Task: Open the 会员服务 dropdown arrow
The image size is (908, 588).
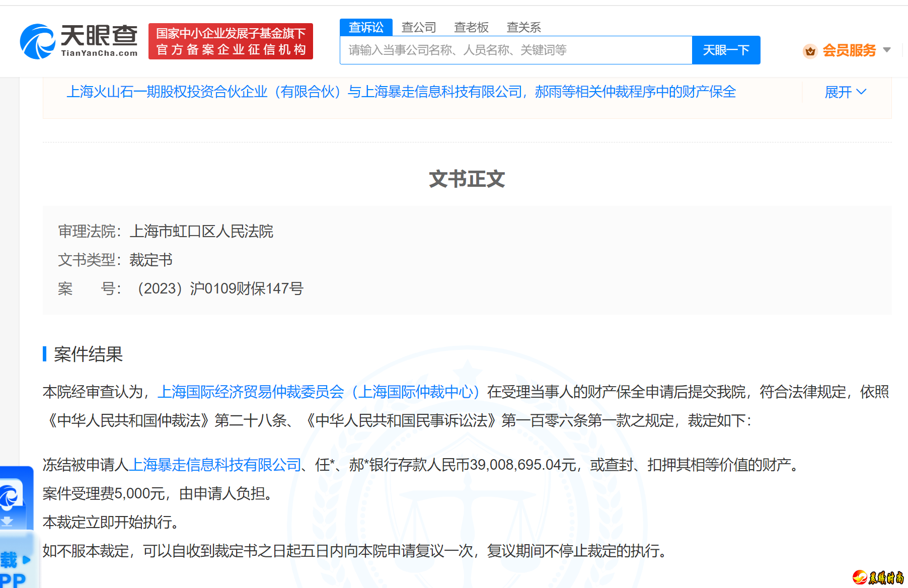Action: [887, 50]
